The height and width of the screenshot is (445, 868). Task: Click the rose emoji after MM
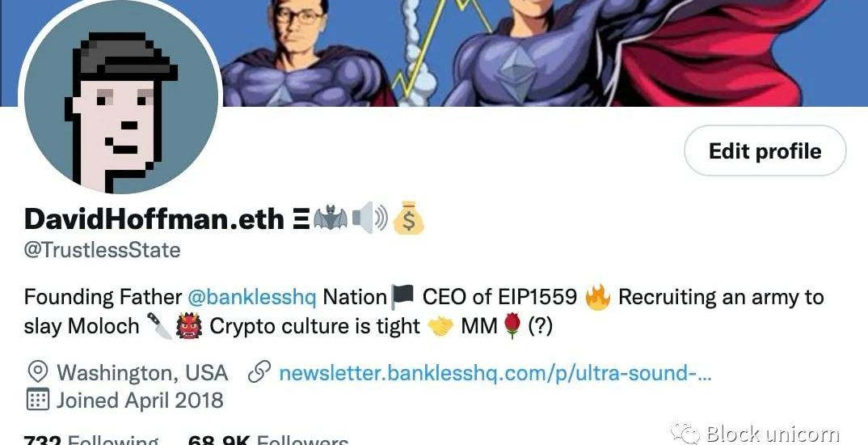(x=512, y=326)
